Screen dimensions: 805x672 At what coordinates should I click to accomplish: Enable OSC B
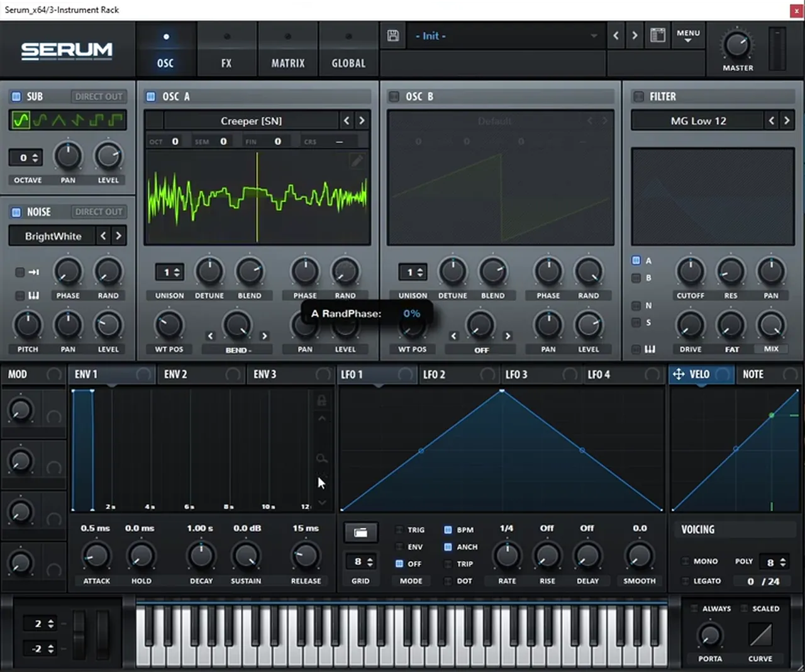(x=394, y=96)
